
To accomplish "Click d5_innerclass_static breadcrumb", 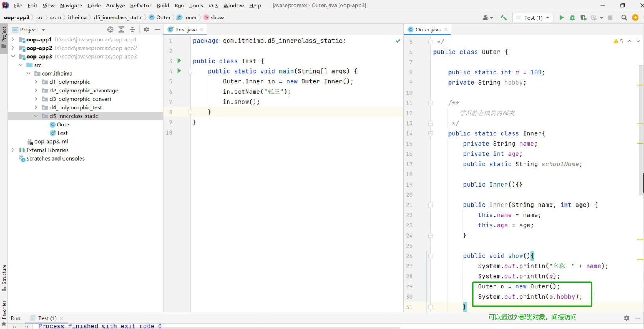I will [118, 17].
